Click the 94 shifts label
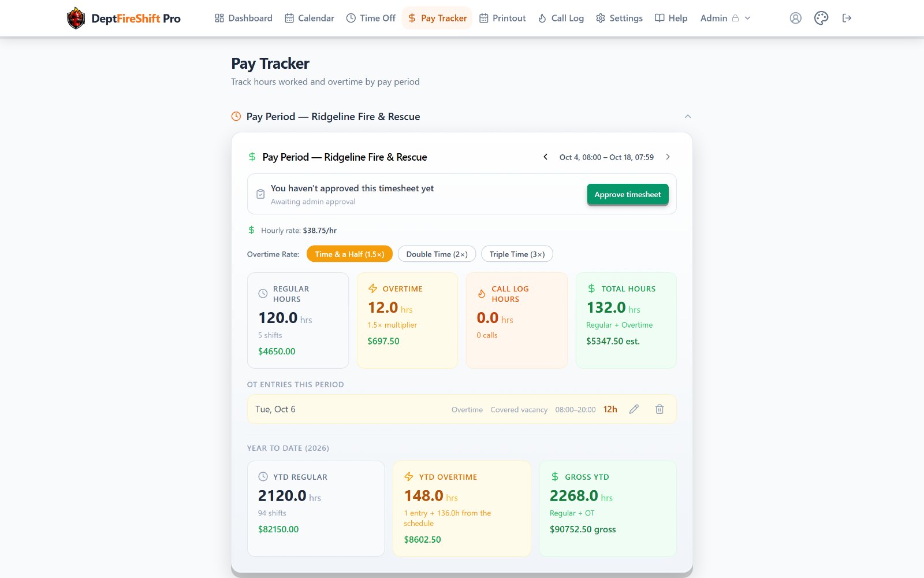This screenshot has width=924, height=578. tap(272, 513)
